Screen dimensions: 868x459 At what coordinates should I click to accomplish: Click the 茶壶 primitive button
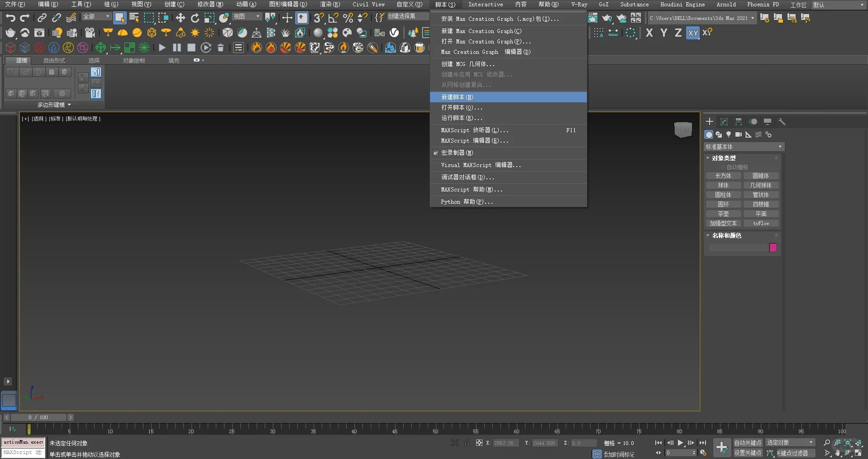pyautogui.click(x=723, y=214)
